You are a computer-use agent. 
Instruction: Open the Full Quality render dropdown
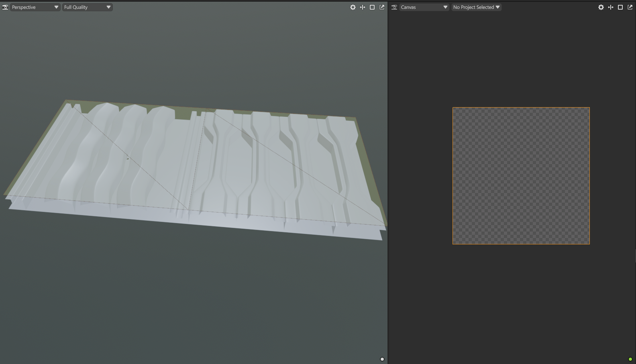[x=87, y=7]
